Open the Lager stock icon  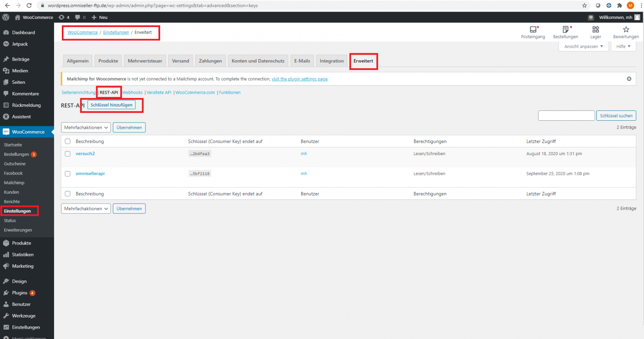coord(595,30)
